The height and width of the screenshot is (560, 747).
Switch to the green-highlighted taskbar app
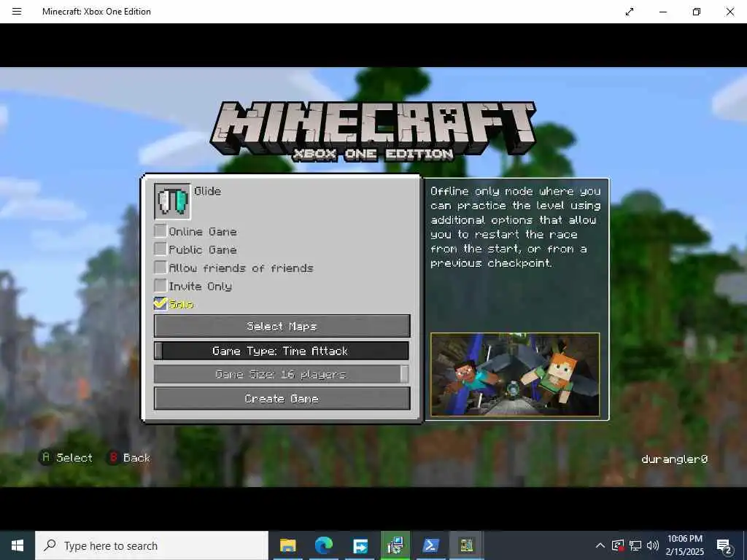[x=395, y=545]
